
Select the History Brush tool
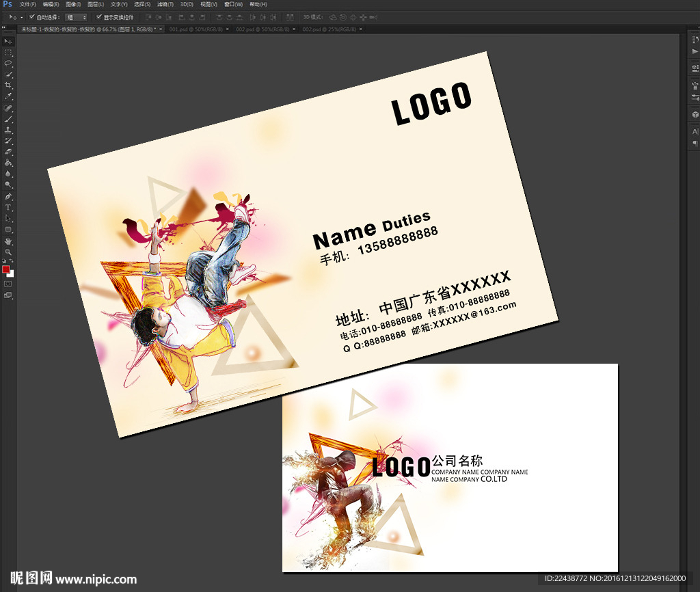(8, 141)
